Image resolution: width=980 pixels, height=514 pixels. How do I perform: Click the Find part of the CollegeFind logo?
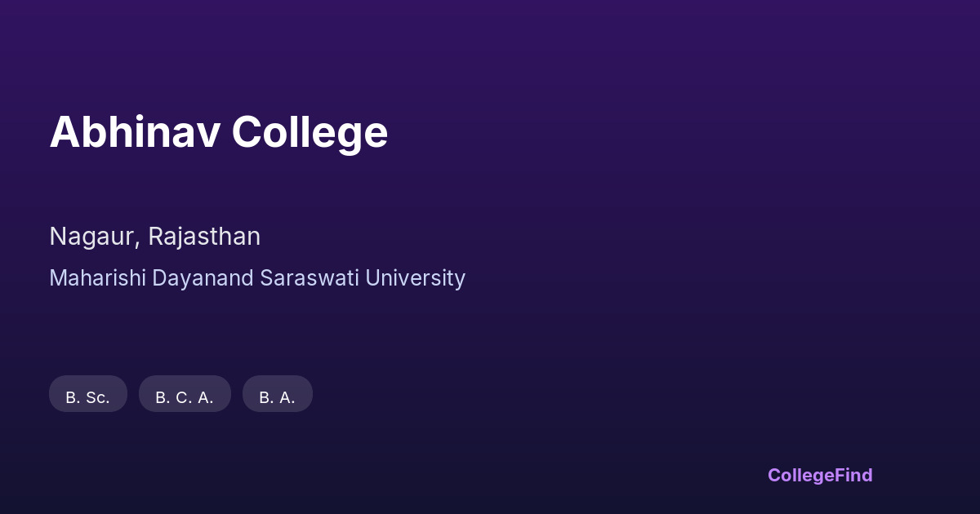[853, 475]
